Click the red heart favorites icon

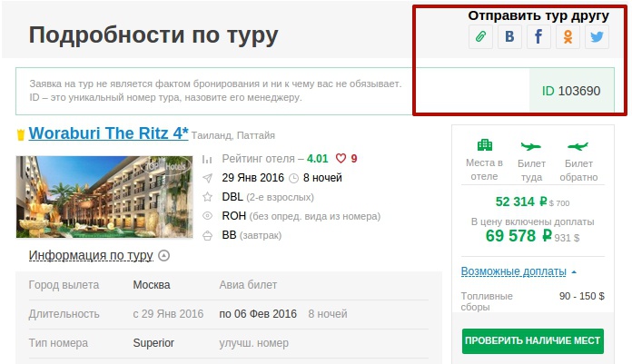341,159
